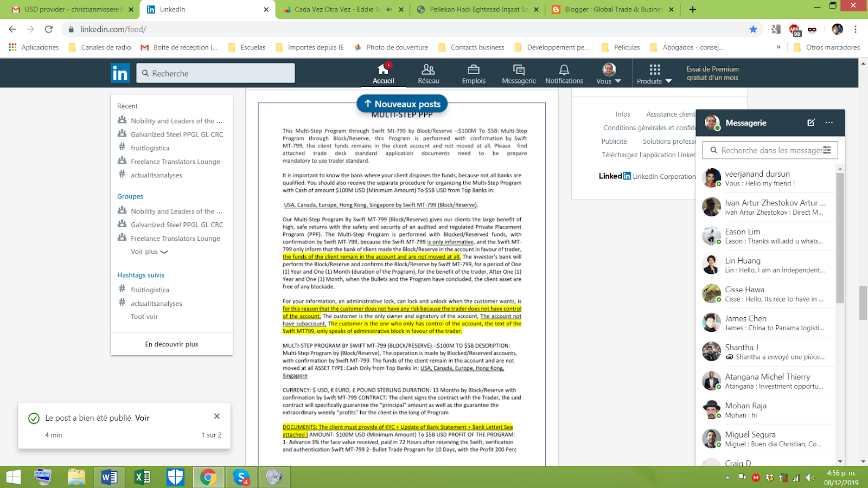This screenshot has width=868, height=488.
Task: Open the Escuelas bookmarks folder
Action: tap(247, 47)
